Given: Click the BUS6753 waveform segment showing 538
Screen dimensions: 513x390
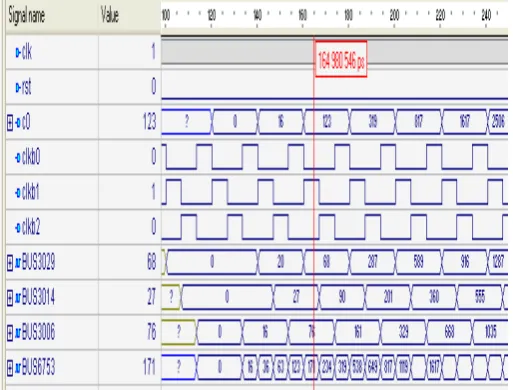Looking at the screenshot, I should click(357, 367).
